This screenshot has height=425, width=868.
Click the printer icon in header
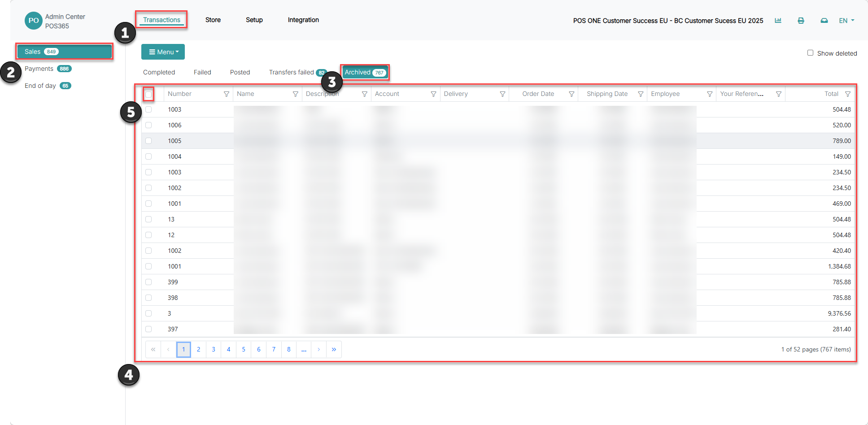[801, 21]
